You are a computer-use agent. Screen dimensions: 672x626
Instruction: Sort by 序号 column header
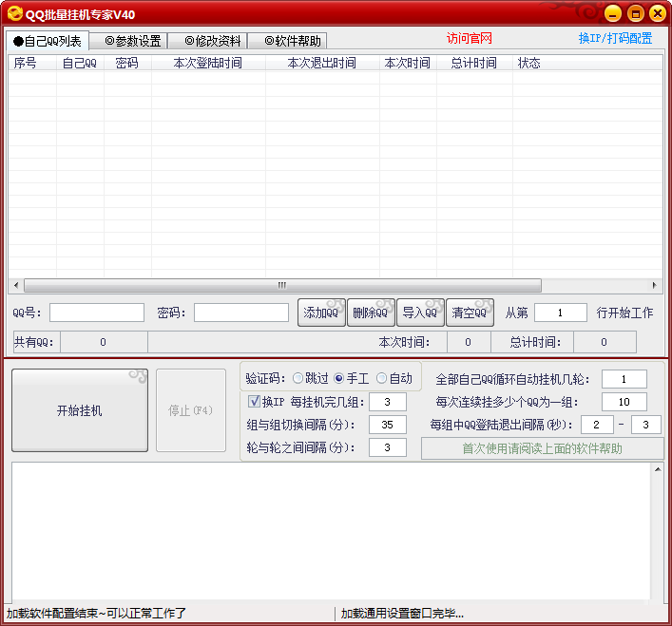[x=32, y=63]
